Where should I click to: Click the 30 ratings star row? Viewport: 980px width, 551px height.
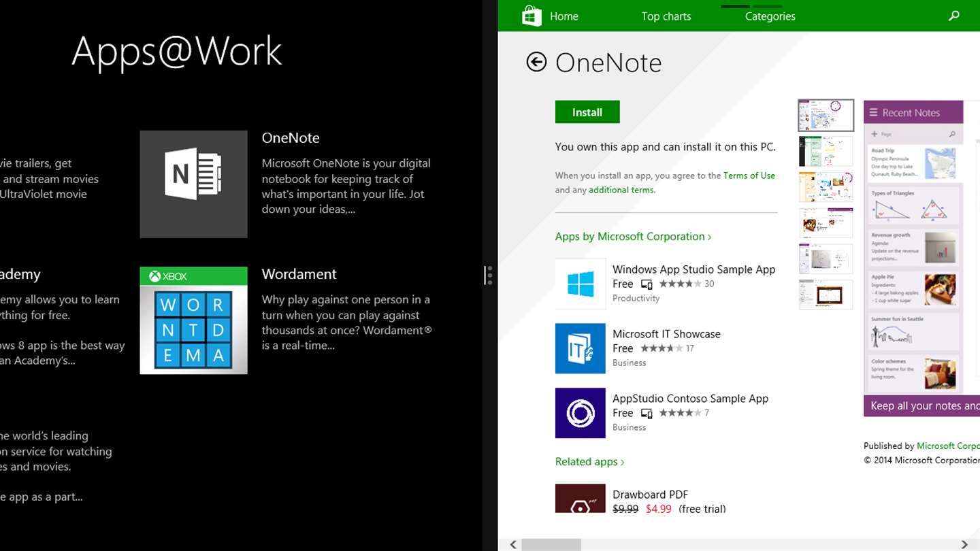pyautogui.click(x=679, y=284)
